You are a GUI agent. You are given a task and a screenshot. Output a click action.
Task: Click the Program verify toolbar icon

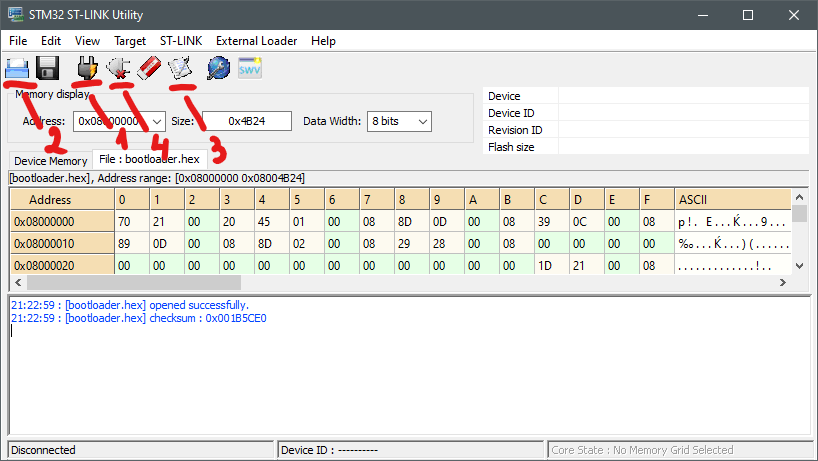pos(181,68)
